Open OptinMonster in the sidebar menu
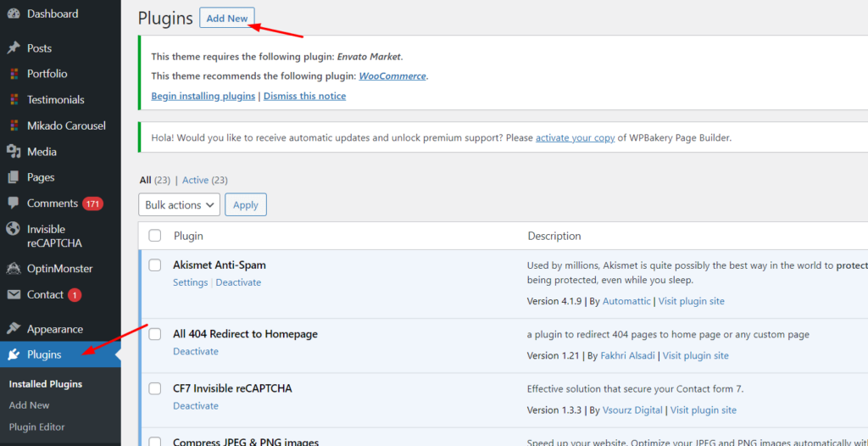The height and width of the screenshot is (446, 868). [x=60, y=269]
